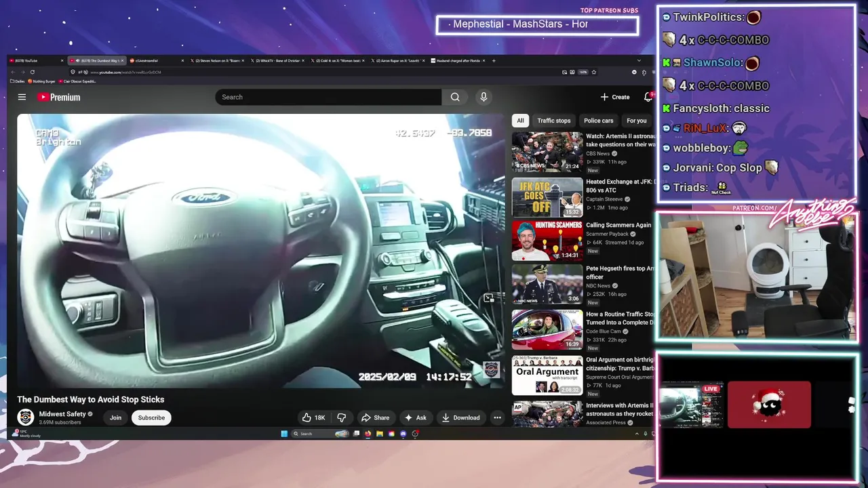The height and width of the screenshot is (488, 868).
Task: Start voice search with the microphone
Action: click(484, 97)
